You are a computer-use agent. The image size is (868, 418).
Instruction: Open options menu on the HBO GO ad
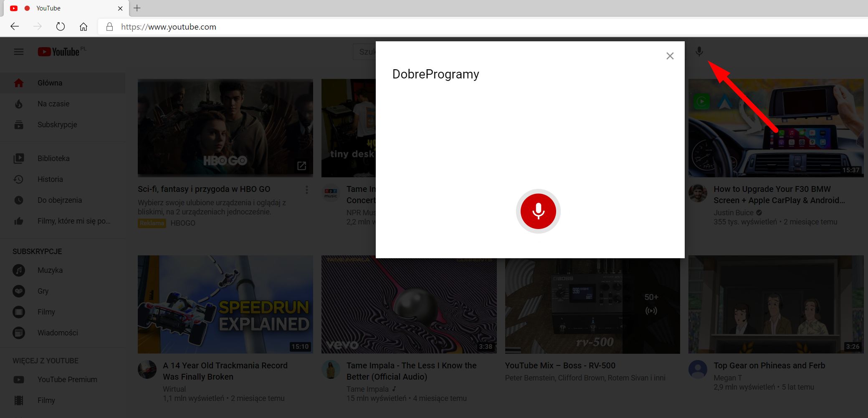coord(307,190)
